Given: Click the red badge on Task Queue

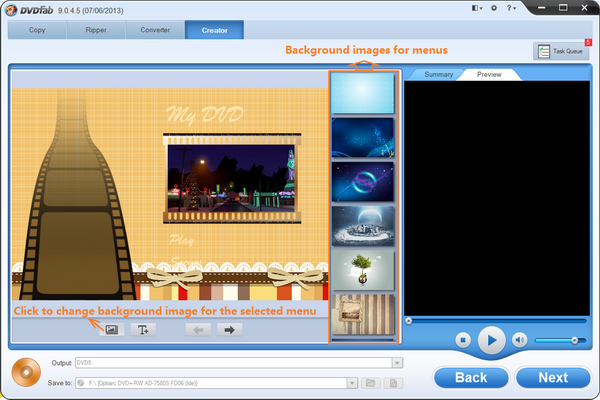Looking at the screenshot, I should coord(588,42).
